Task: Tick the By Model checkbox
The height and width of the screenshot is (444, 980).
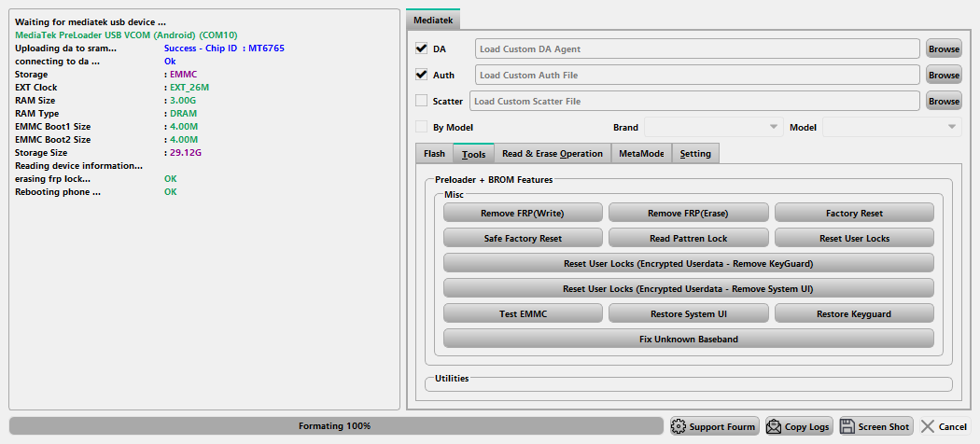Action: pyautogui.click(x=421, y=127)
